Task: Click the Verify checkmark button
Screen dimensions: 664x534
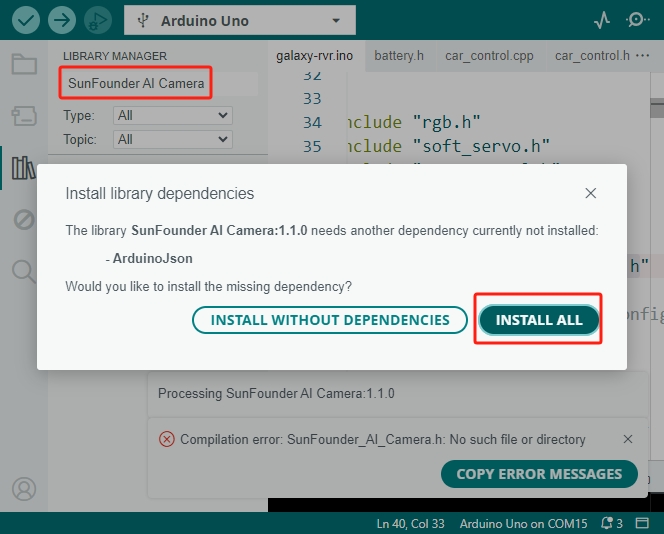Action: coord(26,20)
